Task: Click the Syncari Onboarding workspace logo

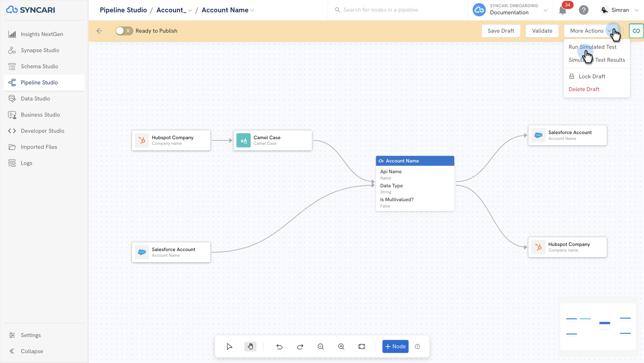Action: pos(479,10)
